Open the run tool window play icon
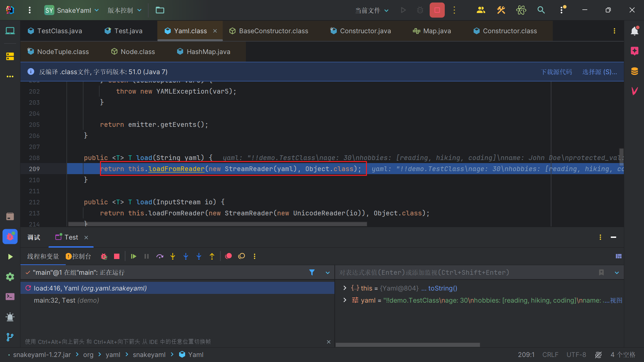Screen dimensions: 644x362 point(10,257)
